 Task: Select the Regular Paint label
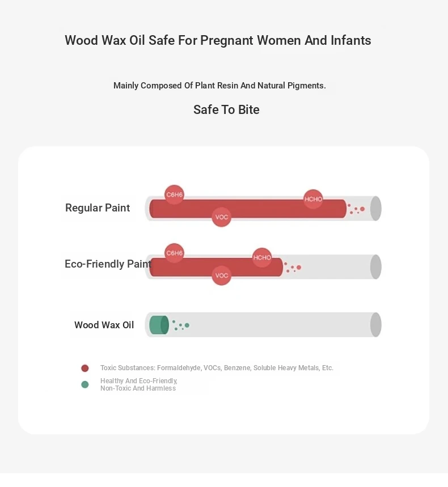(98, 208)
